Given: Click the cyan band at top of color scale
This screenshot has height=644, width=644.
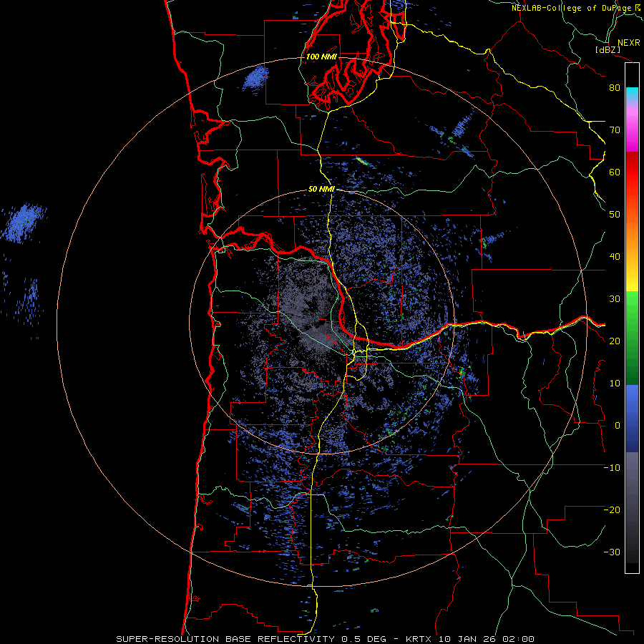Looking at the screenshot, I should click(x=632, y=93).
